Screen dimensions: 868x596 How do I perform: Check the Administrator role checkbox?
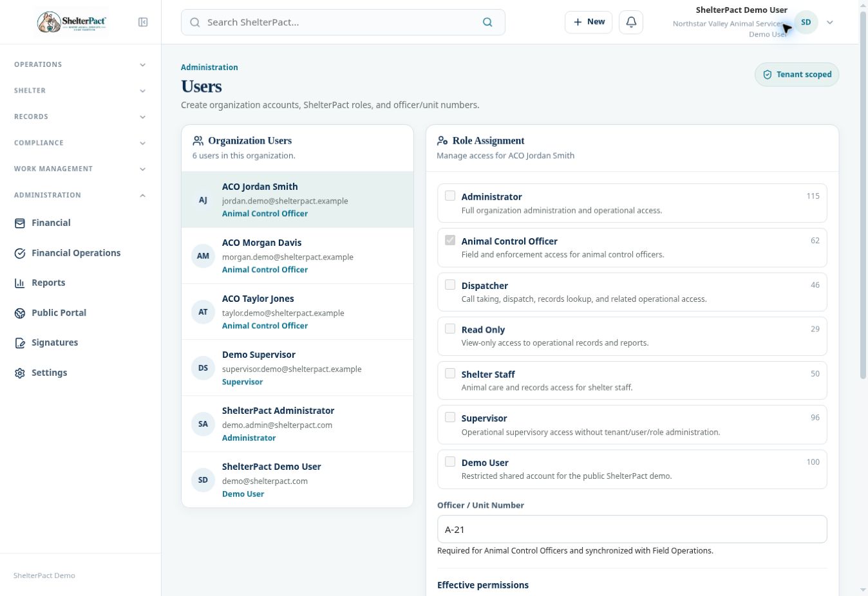450,196
